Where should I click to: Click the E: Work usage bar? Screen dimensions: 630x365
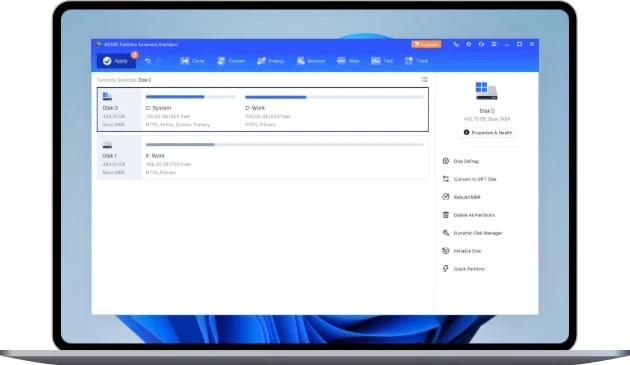coord(284,145)
